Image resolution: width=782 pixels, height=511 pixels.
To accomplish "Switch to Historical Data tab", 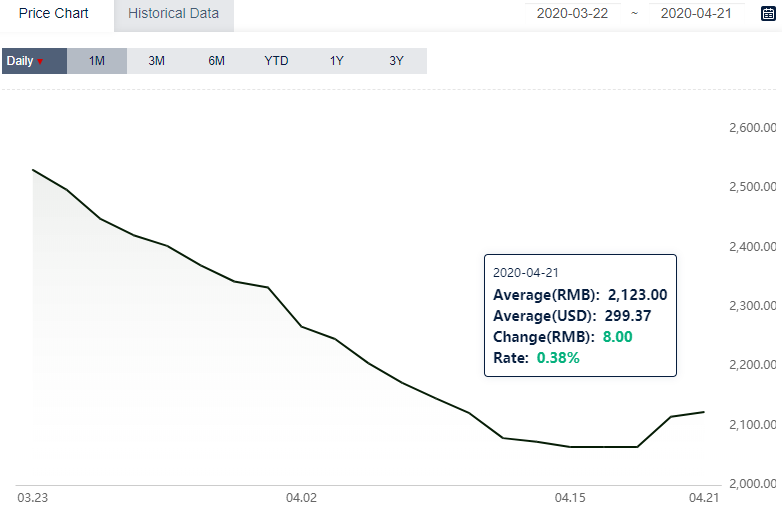I will pyautogui.click(x=174, y=13).
